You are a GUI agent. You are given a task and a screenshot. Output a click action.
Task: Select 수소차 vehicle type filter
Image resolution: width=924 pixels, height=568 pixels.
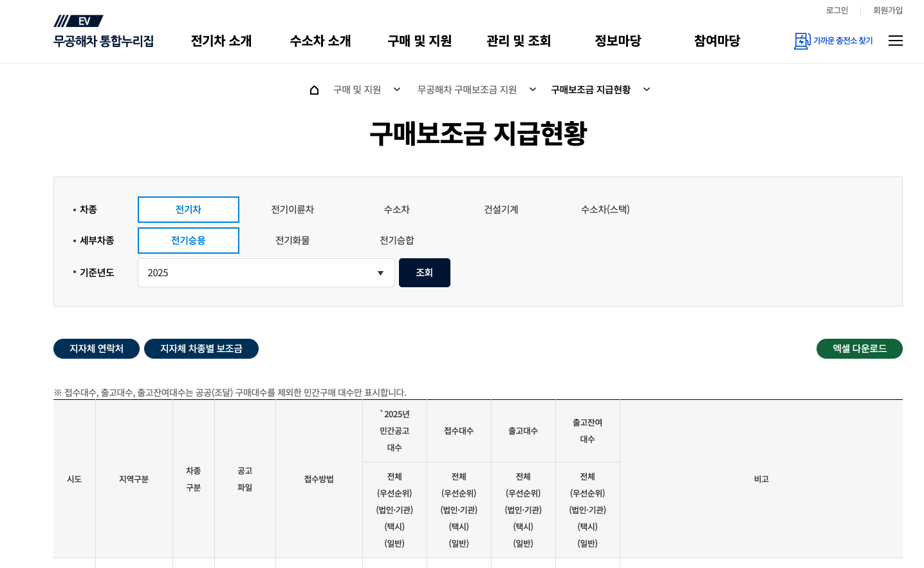pyautogui.click(x=396, y=209)
